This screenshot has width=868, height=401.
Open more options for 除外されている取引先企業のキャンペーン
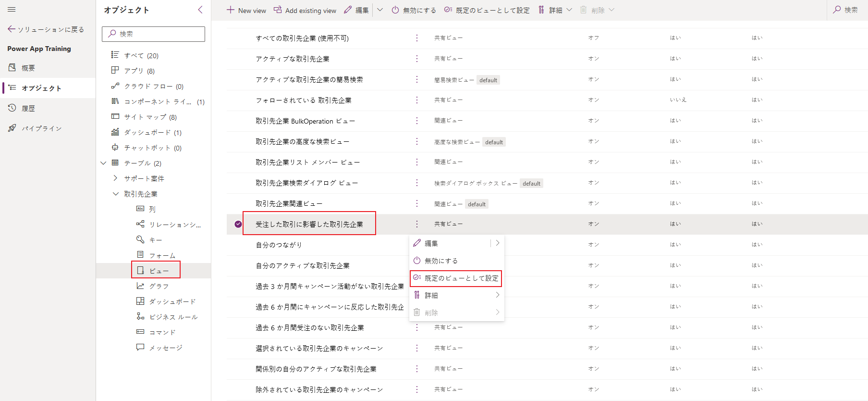click(x=416, y=389)
